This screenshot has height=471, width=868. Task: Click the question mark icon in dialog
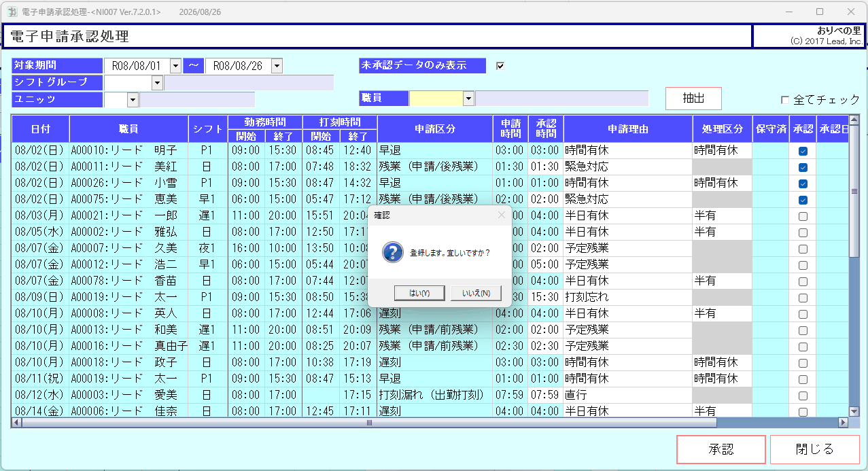click(392, 253)
